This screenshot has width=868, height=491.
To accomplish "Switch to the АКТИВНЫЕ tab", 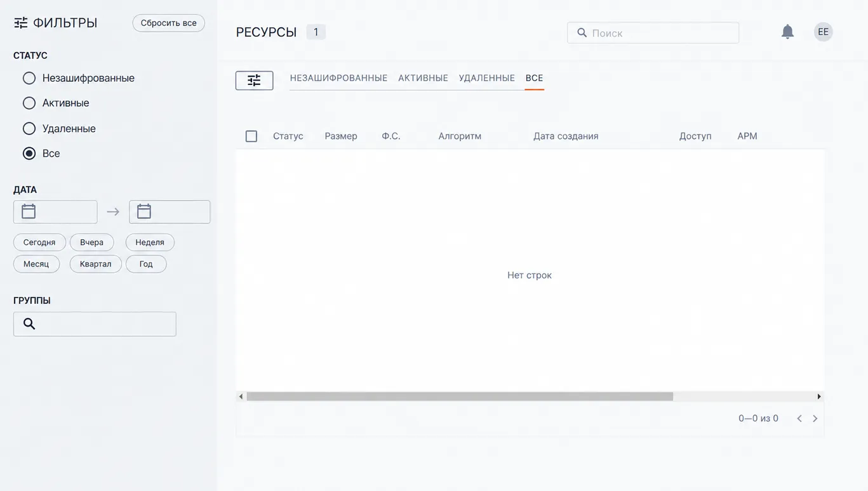I will coord(423,78).
